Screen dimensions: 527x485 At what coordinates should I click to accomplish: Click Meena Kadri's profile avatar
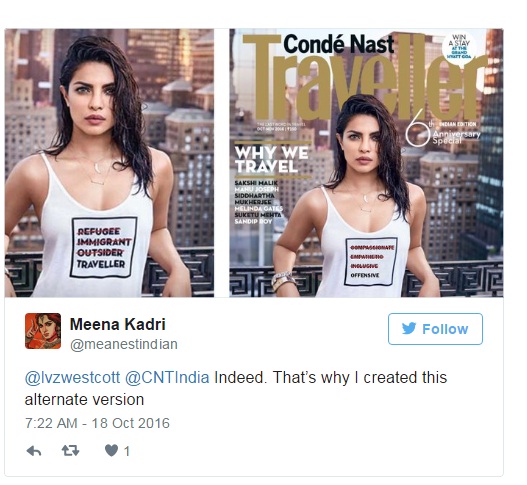click(x=43, y=331)
